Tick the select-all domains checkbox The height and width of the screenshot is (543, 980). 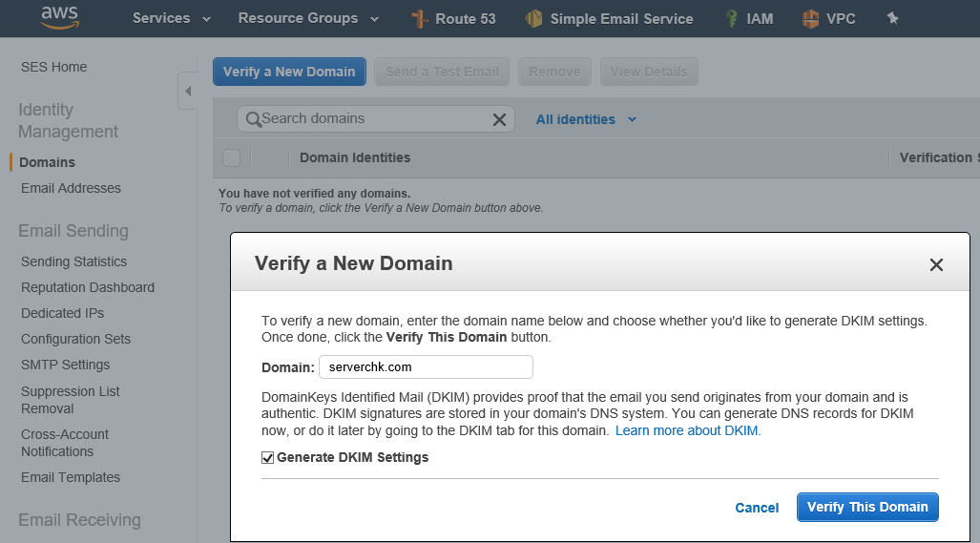coord(231,158)
